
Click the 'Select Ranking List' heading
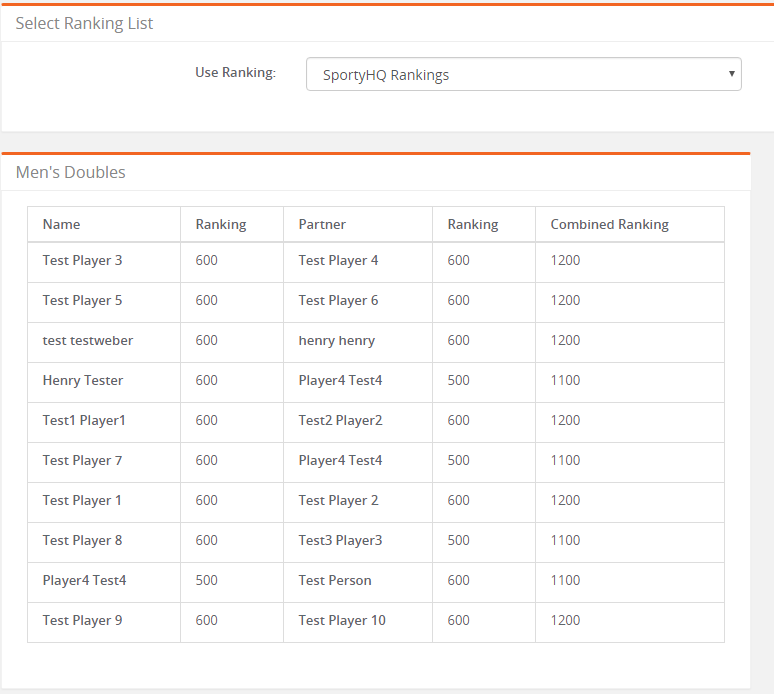(84, 23)
